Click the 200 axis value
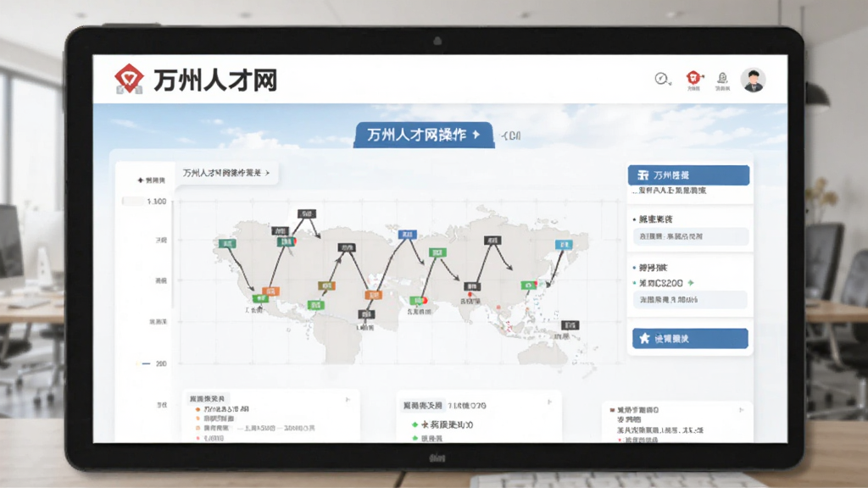Image resolution: width=868 pixels, height=488 pixels. pos(161,363)
